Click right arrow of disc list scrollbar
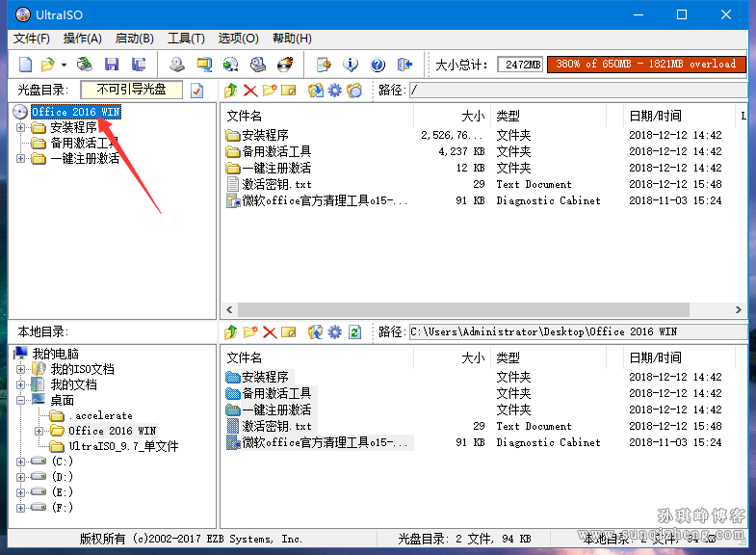This screenshot has width=756, height=555. (x=738, y=309)
